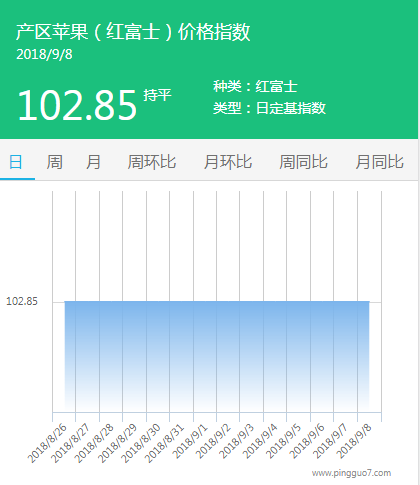420x485 pixels.
Task: Click the x-axis label 2018/9/2
Action: [x=214, y=441]
